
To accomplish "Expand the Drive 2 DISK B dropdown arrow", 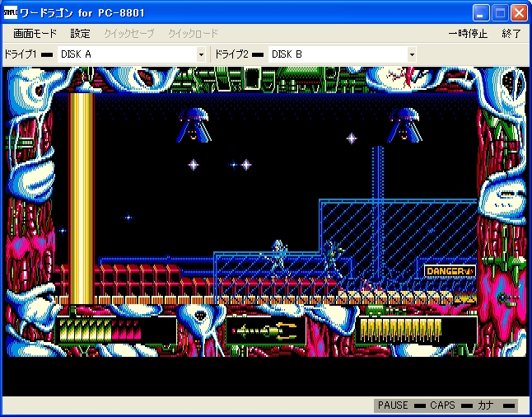I will click(412, 54).
